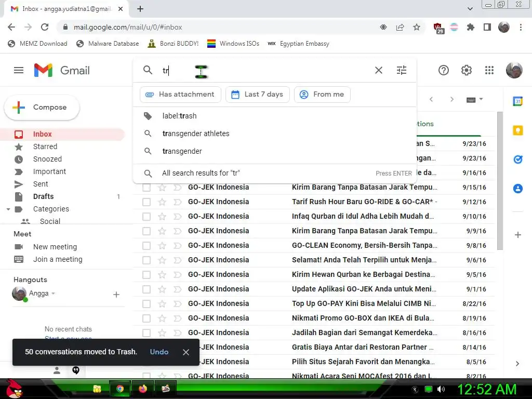Screen dimensions: 532x399
Task: Go to the older messages page arrow
Action: (451, 99)
